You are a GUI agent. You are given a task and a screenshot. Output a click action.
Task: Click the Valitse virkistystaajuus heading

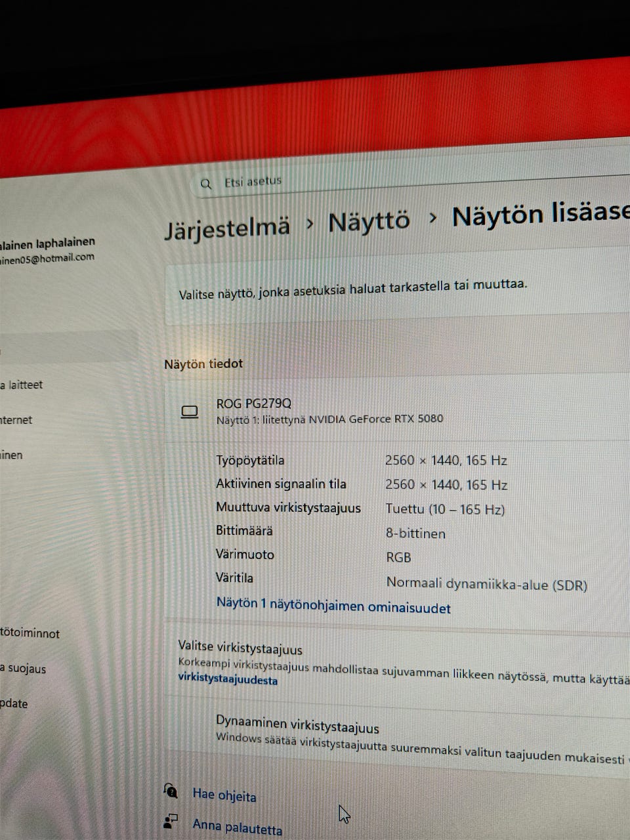[x=240, y=648]
